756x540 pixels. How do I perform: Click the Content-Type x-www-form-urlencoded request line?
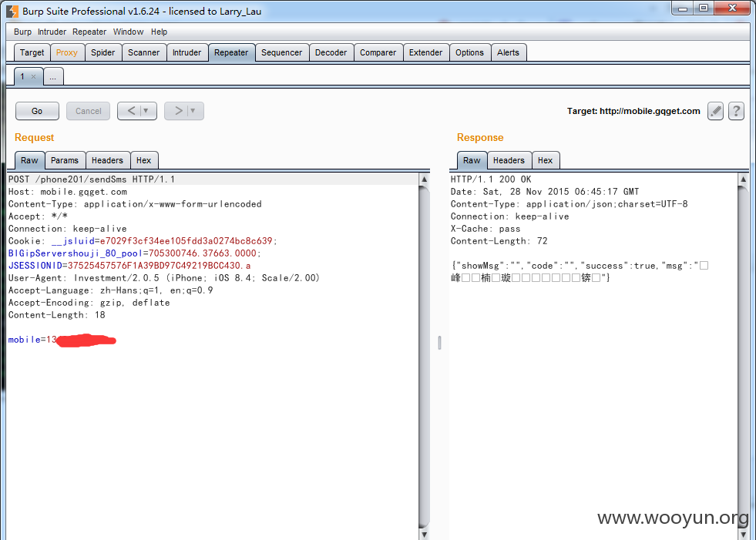tap(135, 204)
